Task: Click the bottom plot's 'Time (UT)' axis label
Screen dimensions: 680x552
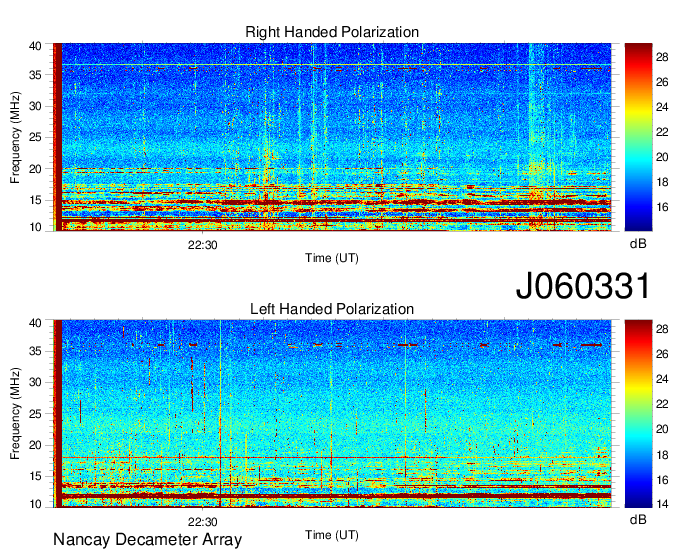Action: (332, 535)
